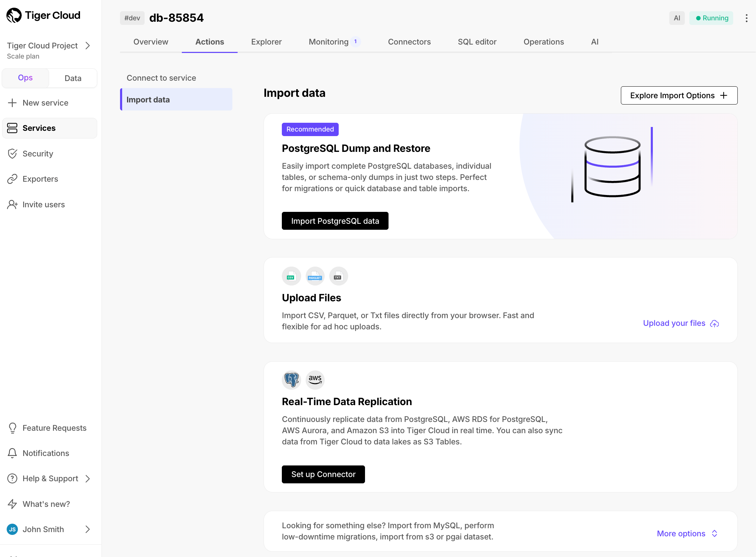Click the plus icon on Explore Import Options
This screenshot has height=557, width=756.
(724, 95)
